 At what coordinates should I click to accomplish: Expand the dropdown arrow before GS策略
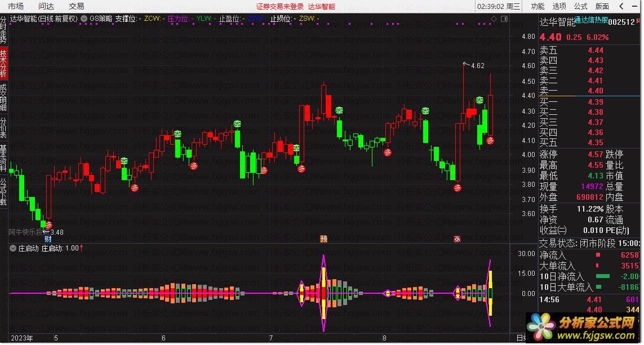pos(84,19)
